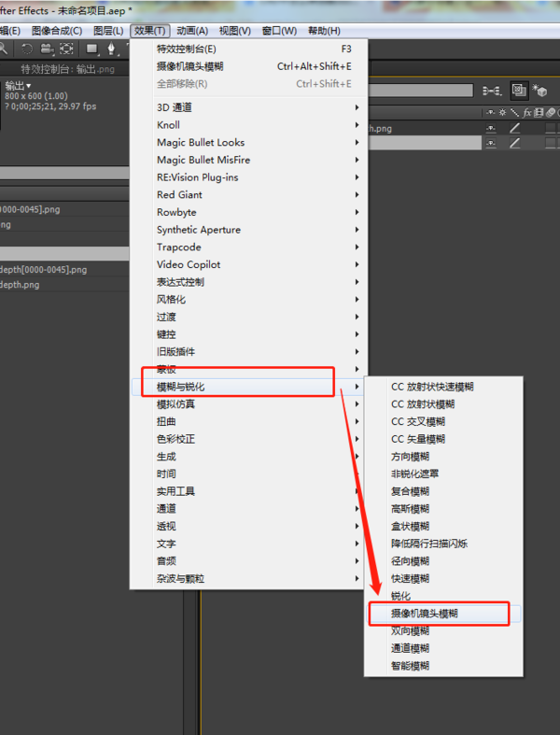Screen dimensions: 560x735
Task: Choose 降低隔行扫描闪烁 effect
Action: click(443, 544)
